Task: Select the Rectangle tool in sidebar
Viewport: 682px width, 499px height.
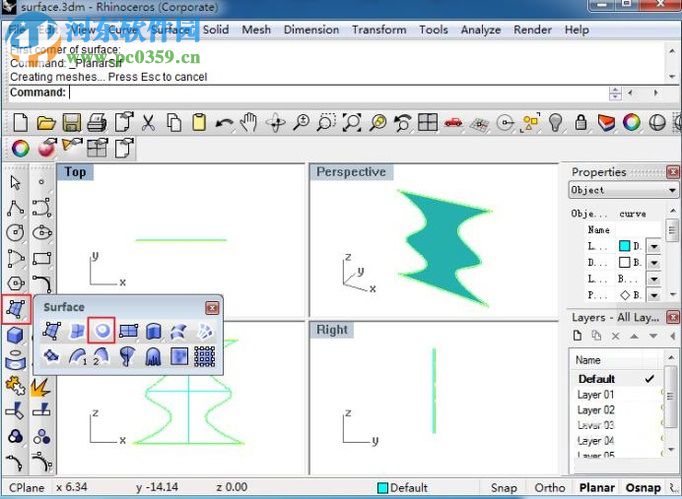Action: pos(42,258)
